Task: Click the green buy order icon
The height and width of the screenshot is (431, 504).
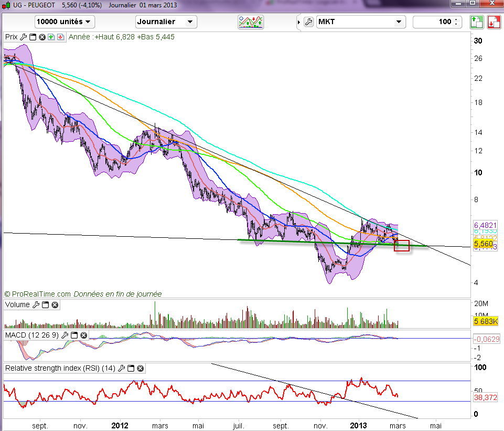Action: [476, 22]
